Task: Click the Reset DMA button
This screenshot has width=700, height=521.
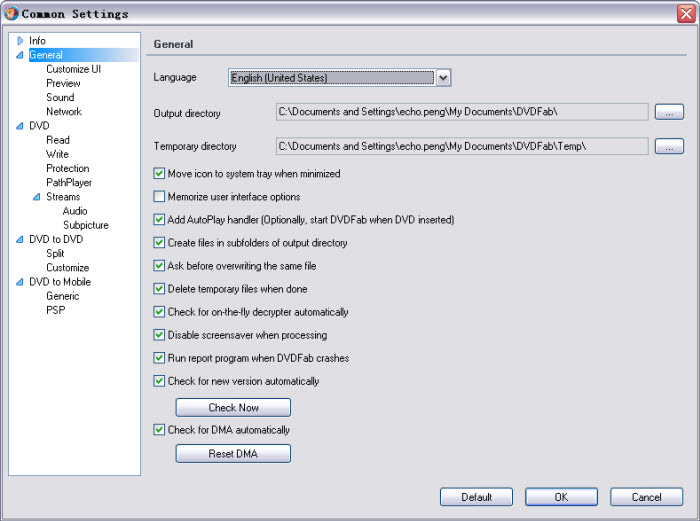Action: coord(233,454)
